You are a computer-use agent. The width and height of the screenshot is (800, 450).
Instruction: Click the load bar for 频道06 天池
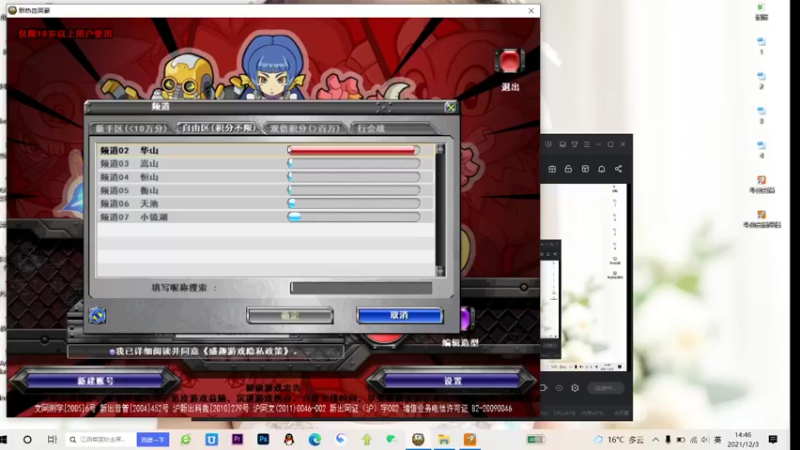click(x=353, y=203)
